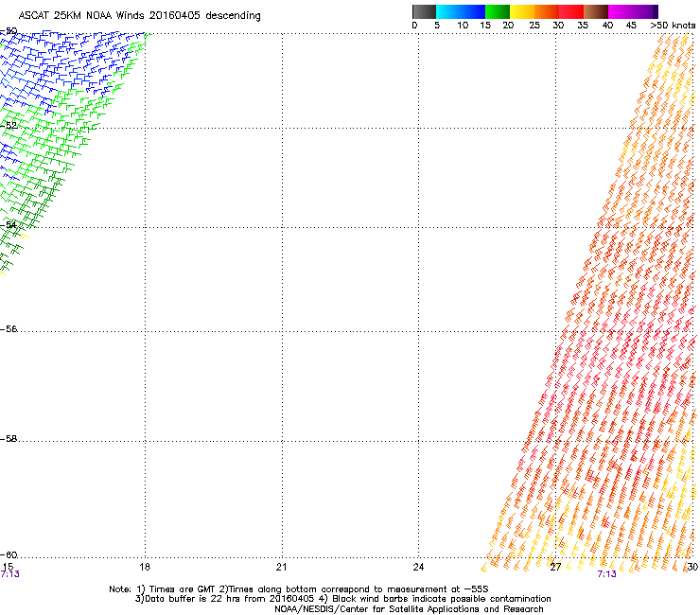Select the brown 35–40 knot color segment
Image resolution: width=700 pixels, height=615 pixels.
tap(596, 11)
